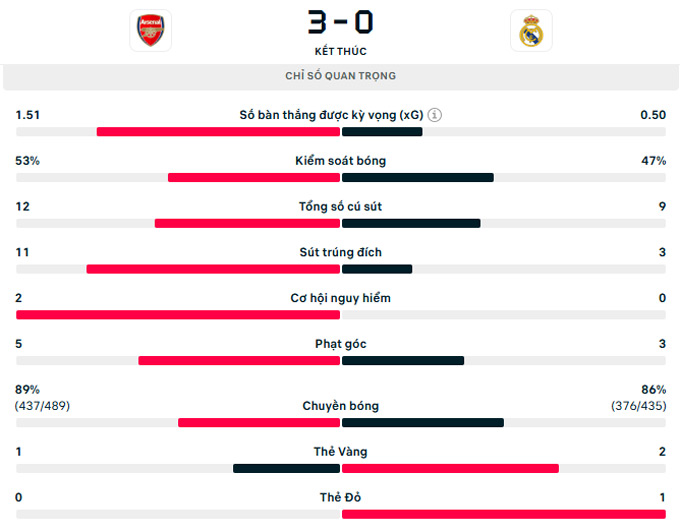Click Real Madrid's Thẻ Đỏ red bar
The image size is (680, 532).
pyautogui.click(x=503, y=514)
